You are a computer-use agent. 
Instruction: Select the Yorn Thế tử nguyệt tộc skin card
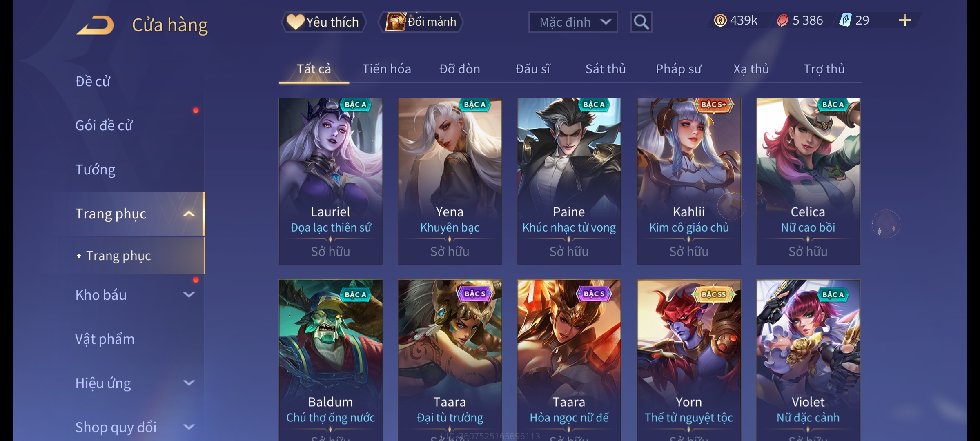click(689, 360)
